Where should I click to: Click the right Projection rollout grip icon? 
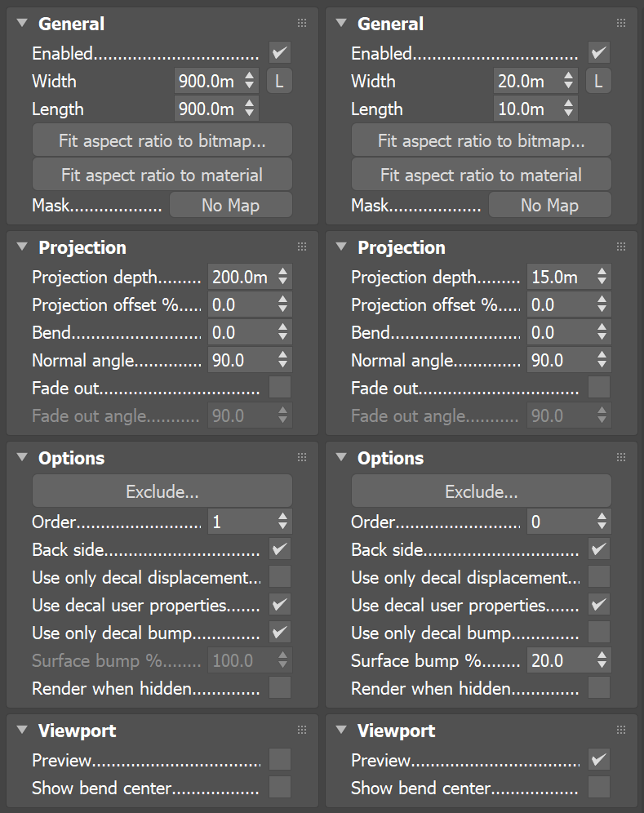pyautogui.click(x=620, y=247)
